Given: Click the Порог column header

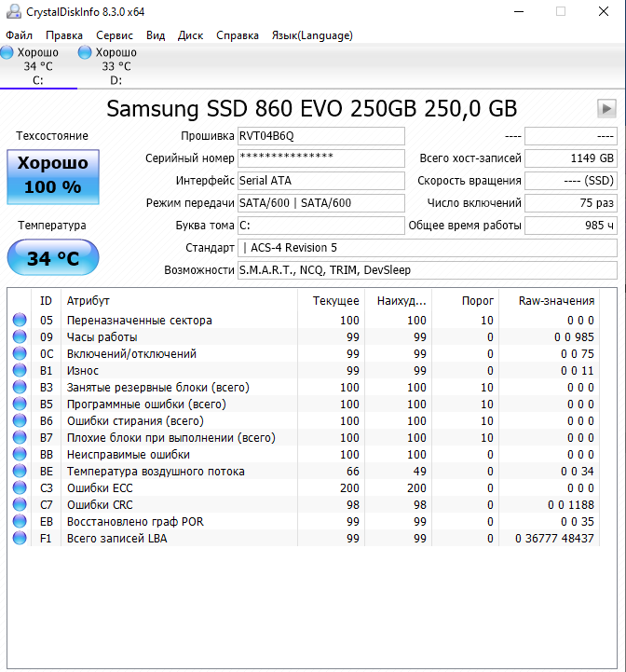Looking at the screenshot, I should pos(466,300).
